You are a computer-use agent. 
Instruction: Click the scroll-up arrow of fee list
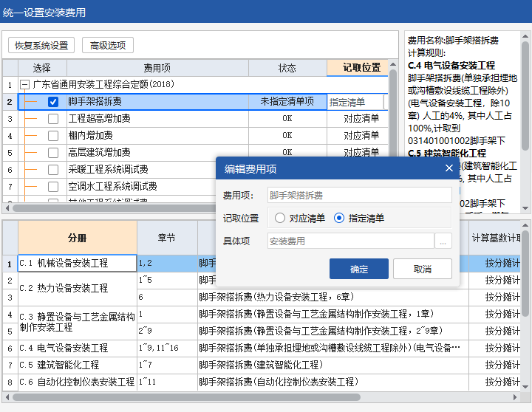(x=393, y=64)
